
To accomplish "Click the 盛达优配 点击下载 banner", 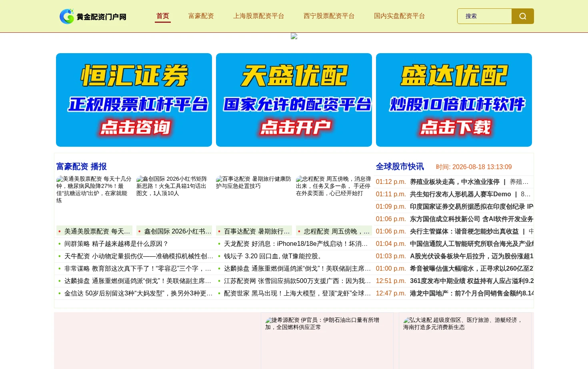I will point(454,100).
